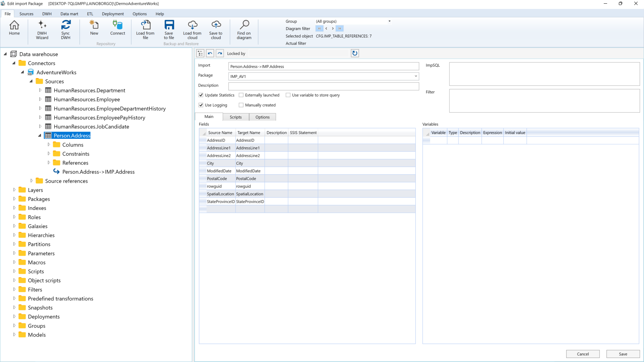
Task: Switch to the Scripts tab
Action: point(235,117)
